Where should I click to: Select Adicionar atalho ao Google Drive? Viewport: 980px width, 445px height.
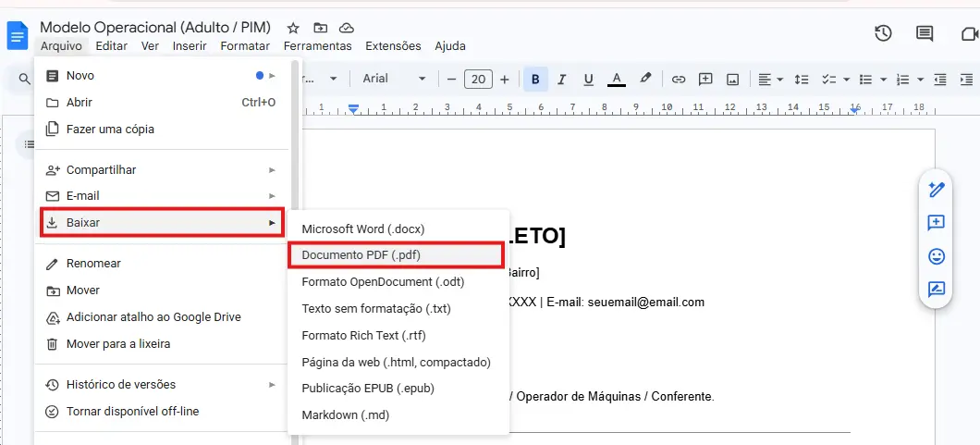point(163,317)
